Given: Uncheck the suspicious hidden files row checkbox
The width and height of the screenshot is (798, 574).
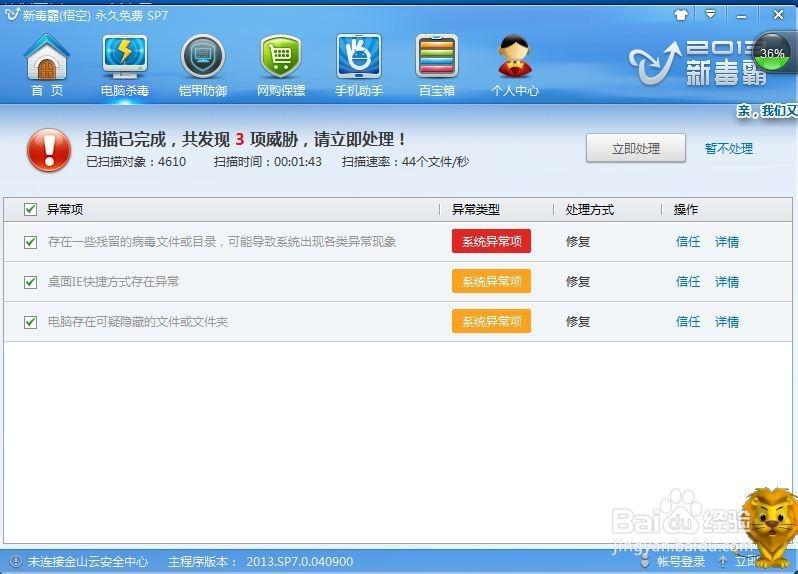Looking at the screenshot, I should coord(31,322).
